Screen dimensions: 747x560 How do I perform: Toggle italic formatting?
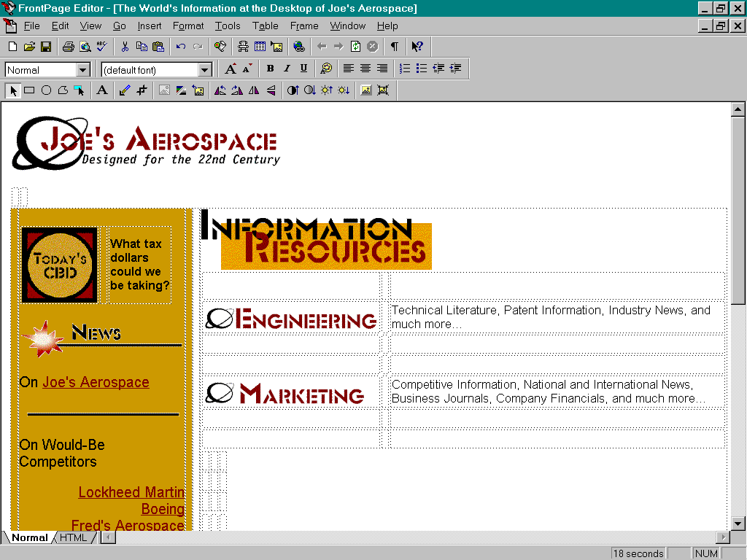[x=287, y=69]
